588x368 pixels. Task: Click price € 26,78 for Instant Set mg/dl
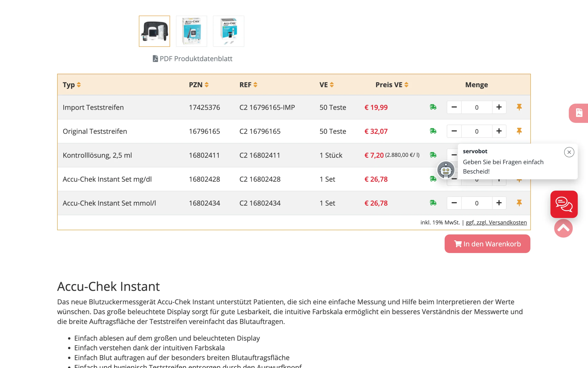pyautogui.click(x=376, y=179)
